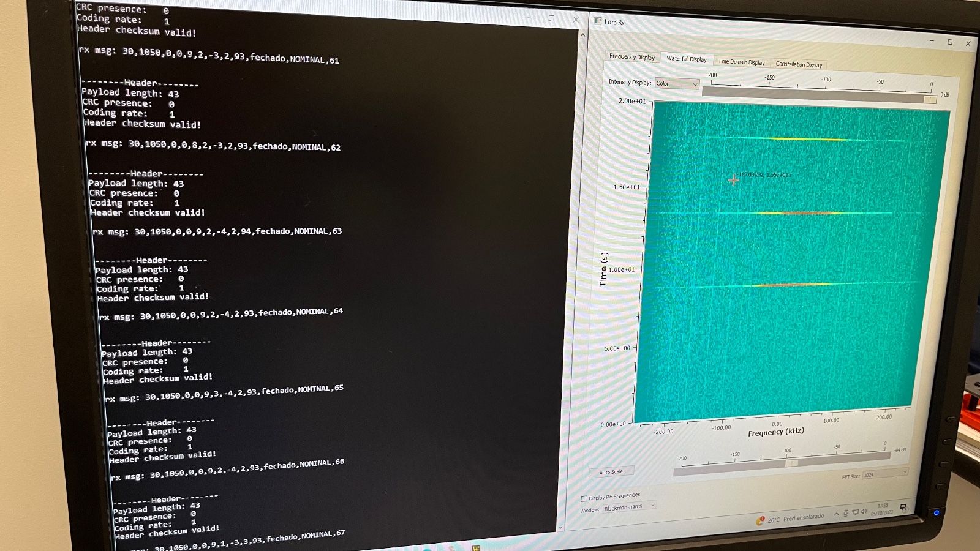Viewport: 980px width, 551px height.
Task: Select the Waterfall Display tab
Action: (686, 59)
